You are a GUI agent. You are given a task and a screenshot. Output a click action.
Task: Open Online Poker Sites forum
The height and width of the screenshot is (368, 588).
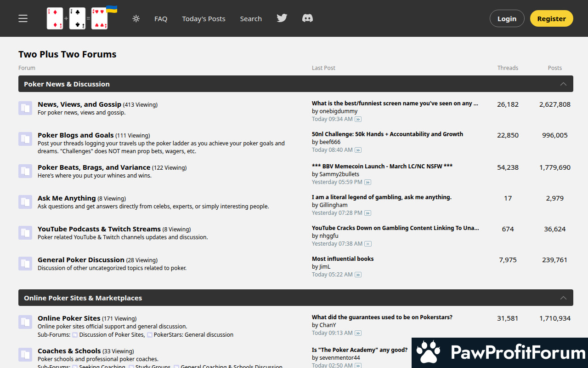click(69, 318)
